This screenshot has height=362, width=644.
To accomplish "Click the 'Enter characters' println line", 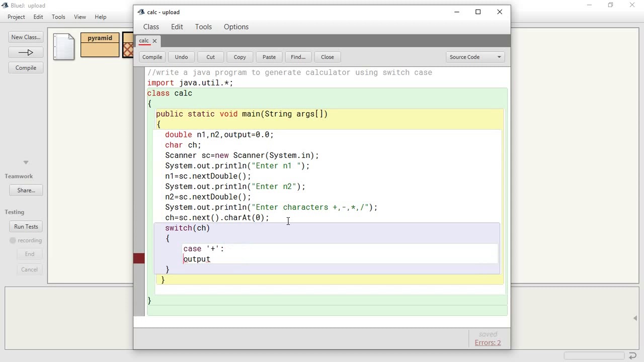I will click(x=271, y=207).
